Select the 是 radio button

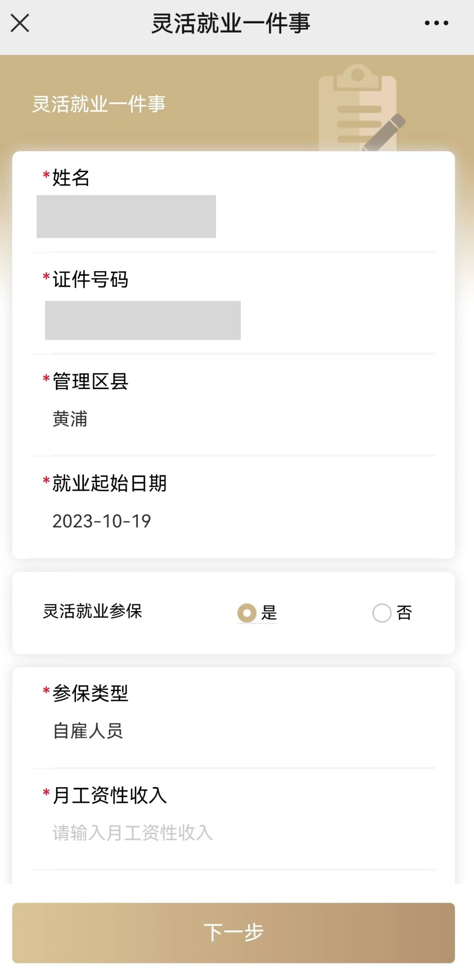click(x=247, y=613)
